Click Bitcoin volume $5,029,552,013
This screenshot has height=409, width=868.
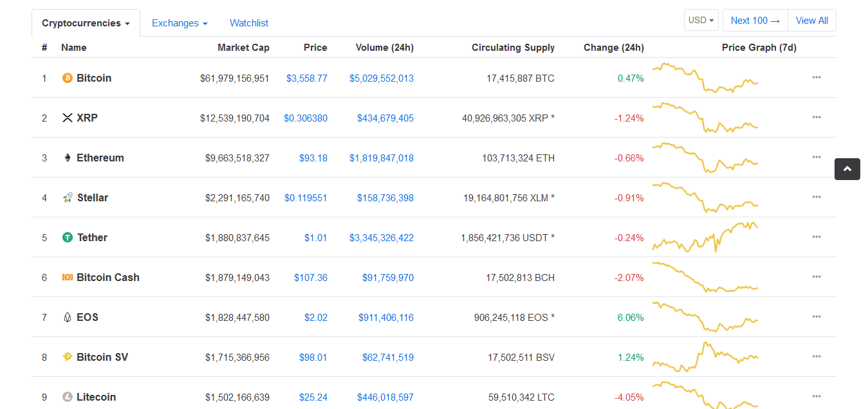coord(382,78)
